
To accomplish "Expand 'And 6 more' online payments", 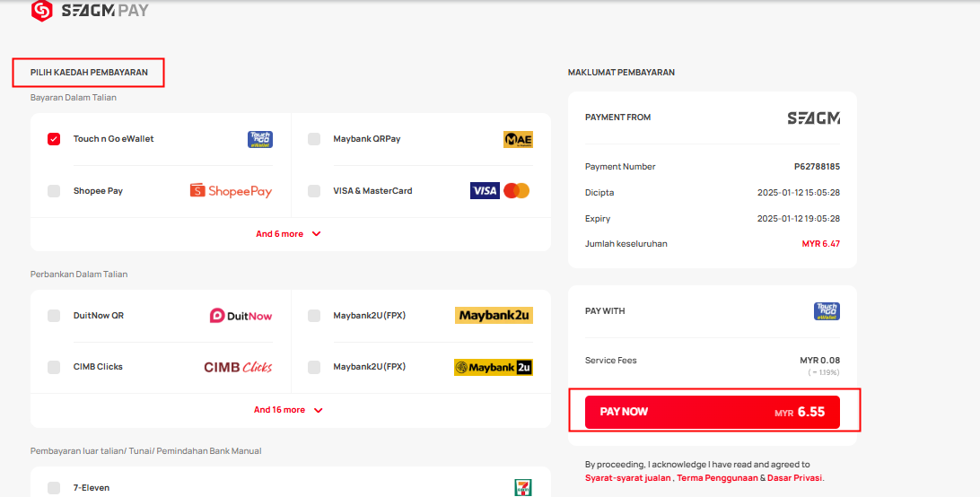I will click(x=288, y=234).
